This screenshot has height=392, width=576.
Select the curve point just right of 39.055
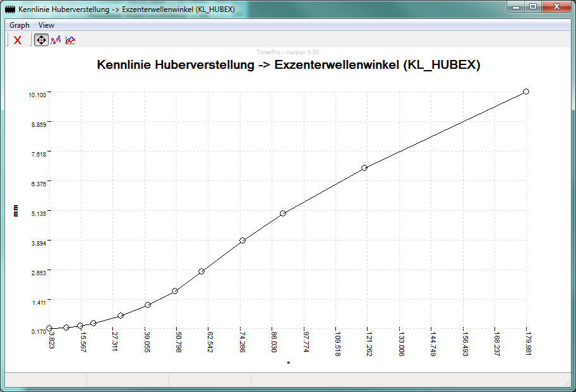point(148,305)
